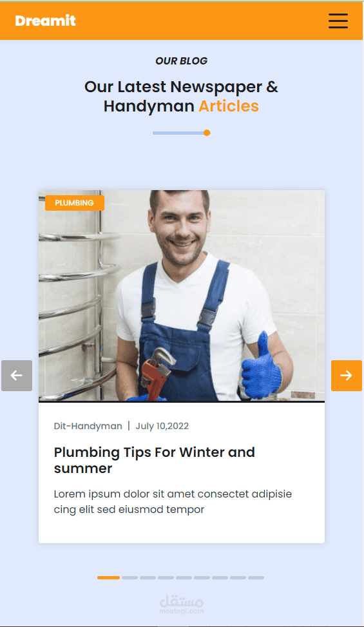Select the PLUMBING category tag

pyautogui.click(x=75, y=203)
